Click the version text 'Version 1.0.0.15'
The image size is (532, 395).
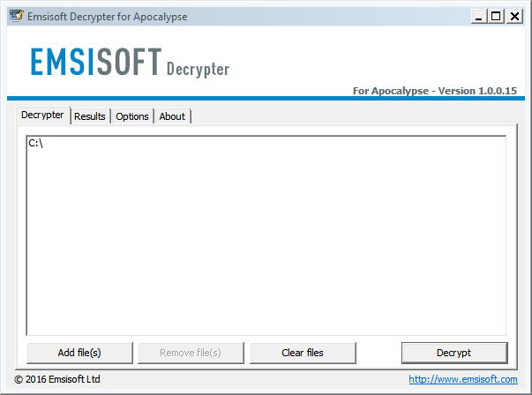tap(477, 91)
